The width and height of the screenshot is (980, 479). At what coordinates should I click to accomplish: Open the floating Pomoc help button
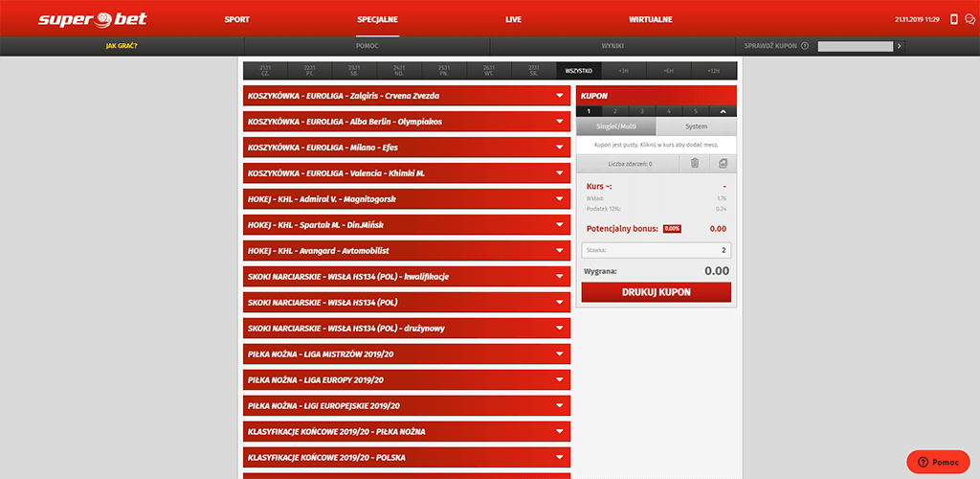coord(938,462)
